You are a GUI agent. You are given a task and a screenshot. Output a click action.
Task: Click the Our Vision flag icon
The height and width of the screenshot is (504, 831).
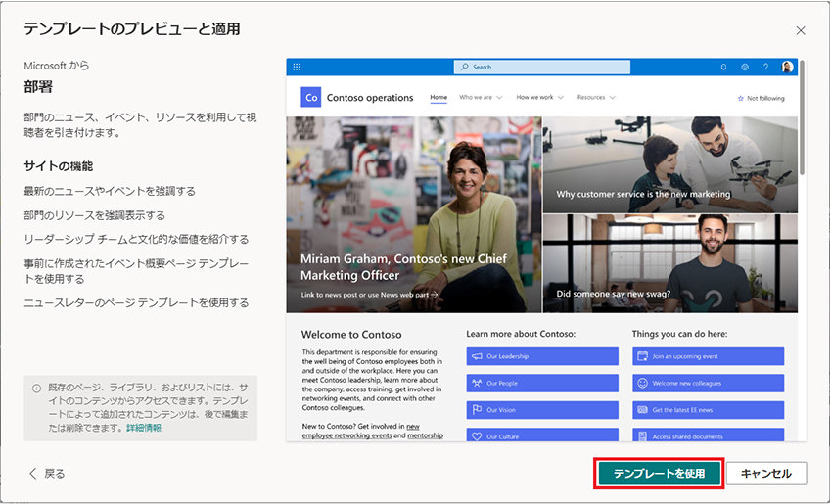tap(477, 410)
